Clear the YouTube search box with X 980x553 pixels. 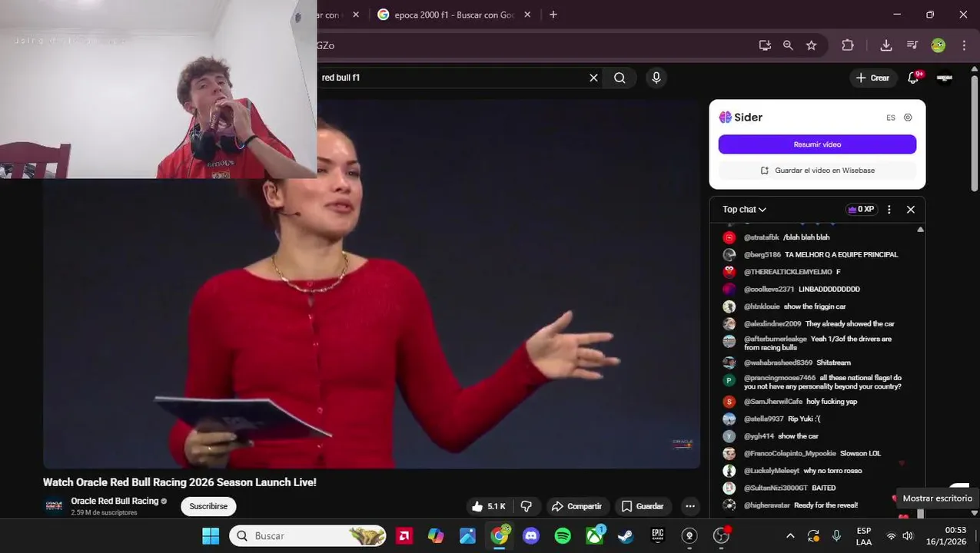pyautogui.click(x=593, y=78)
